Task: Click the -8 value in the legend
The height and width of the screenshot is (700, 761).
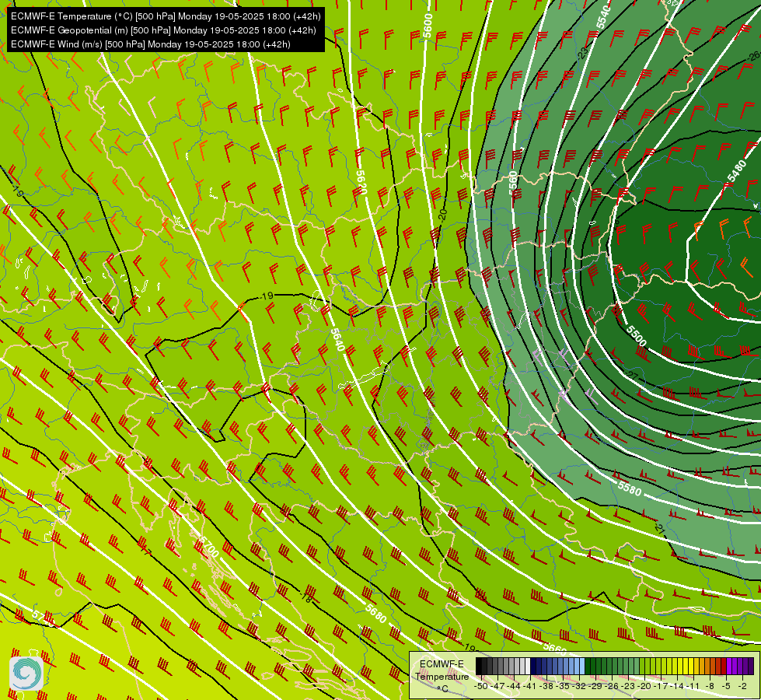Action: [x=710, y=686]
